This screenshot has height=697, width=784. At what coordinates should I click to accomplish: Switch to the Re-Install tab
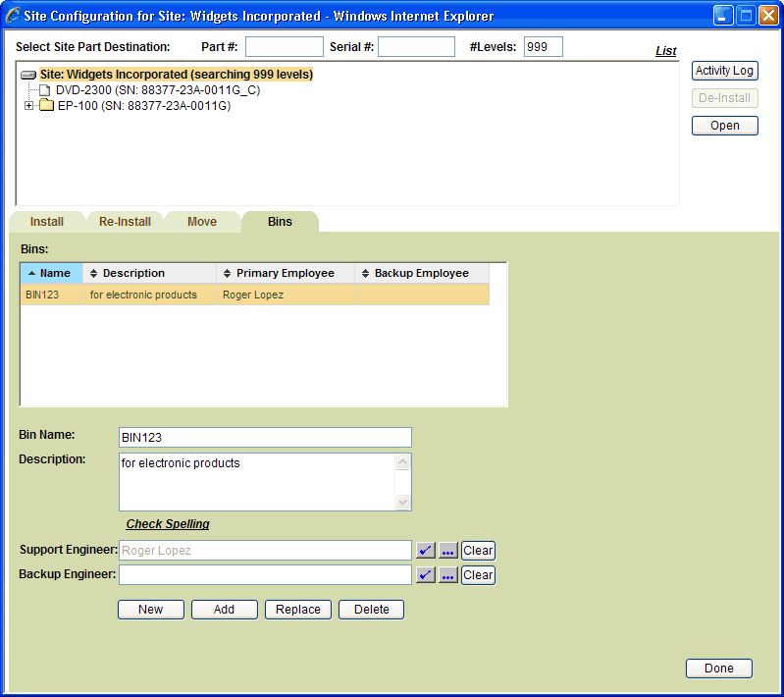click(x=125, y=222)
